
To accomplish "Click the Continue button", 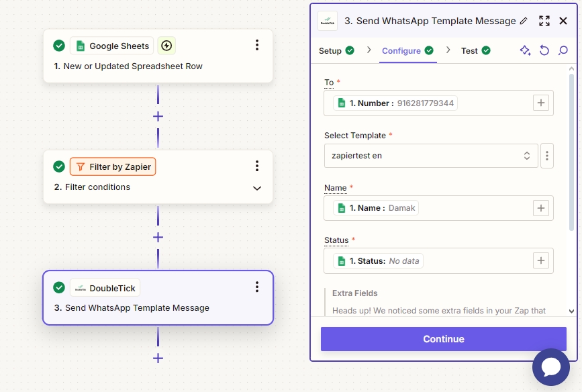I will point(443,339).
